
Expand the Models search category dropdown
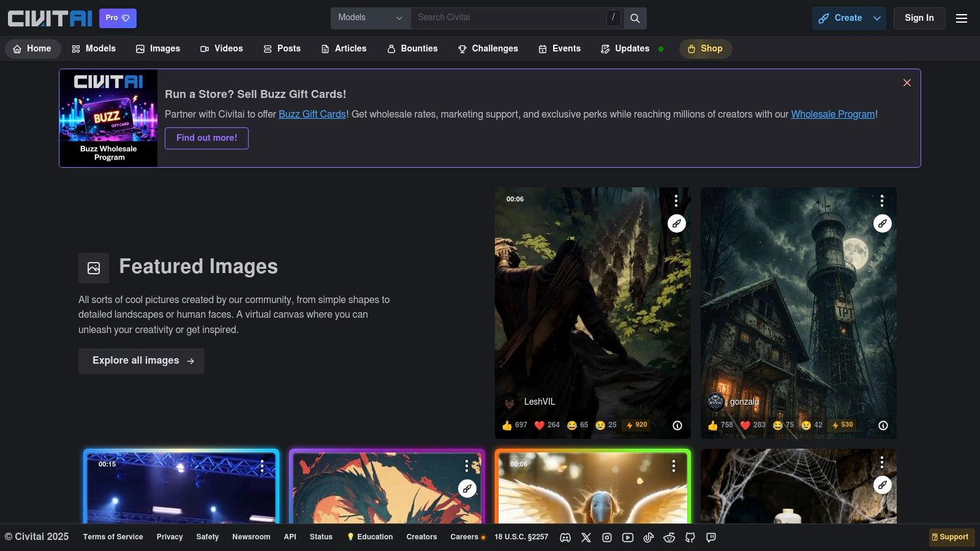tap(371, 18)
